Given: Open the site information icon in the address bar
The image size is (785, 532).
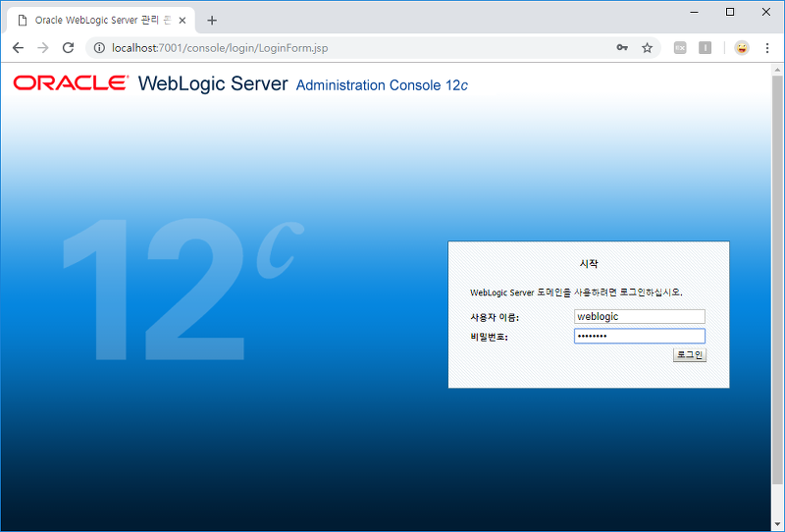Looking at the screenshot, I should [x=100, y=47].
